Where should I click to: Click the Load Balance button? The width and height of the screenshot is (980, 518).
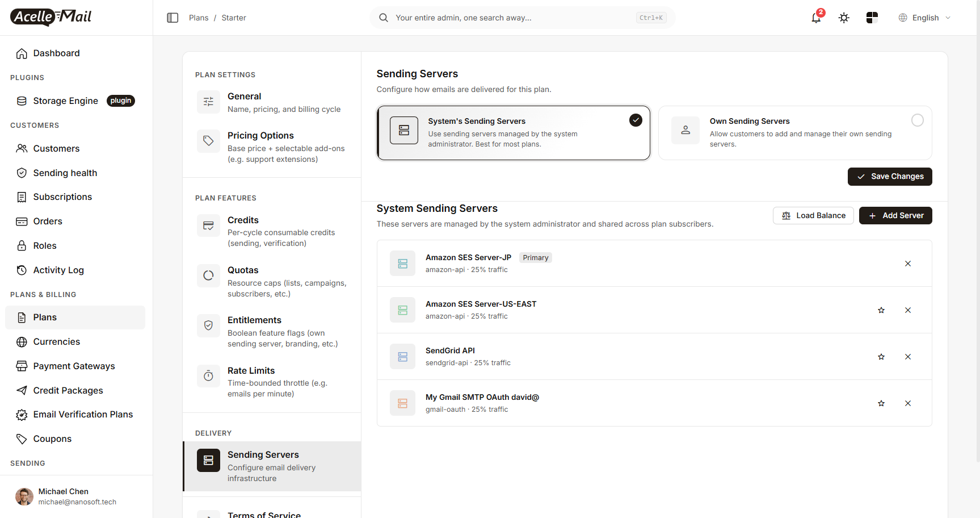coord(813,216)
